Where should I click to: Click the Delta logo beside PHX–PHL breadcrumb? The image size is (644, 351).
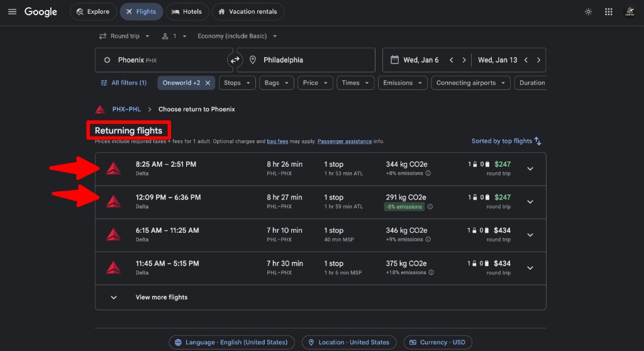(100, 109)
